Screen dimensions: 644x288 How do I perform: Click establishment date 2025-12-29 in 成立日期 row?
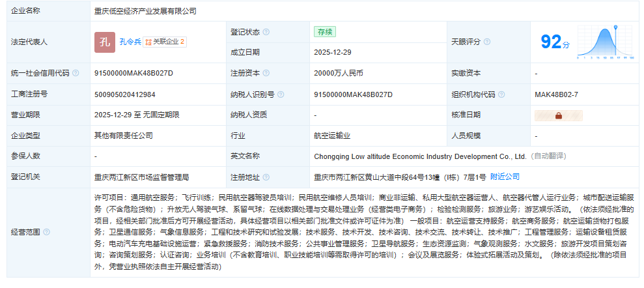[333, 52]
